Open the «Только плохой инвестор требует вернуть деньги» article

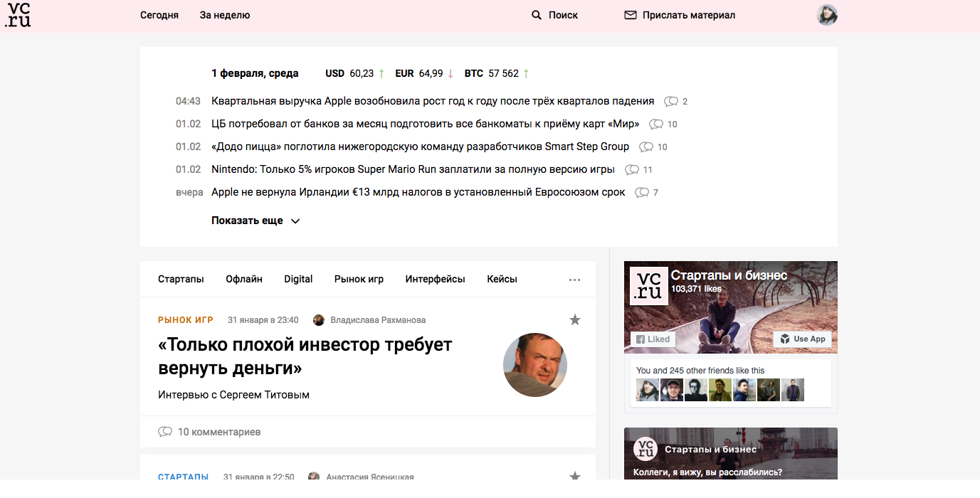click(305, 356)
